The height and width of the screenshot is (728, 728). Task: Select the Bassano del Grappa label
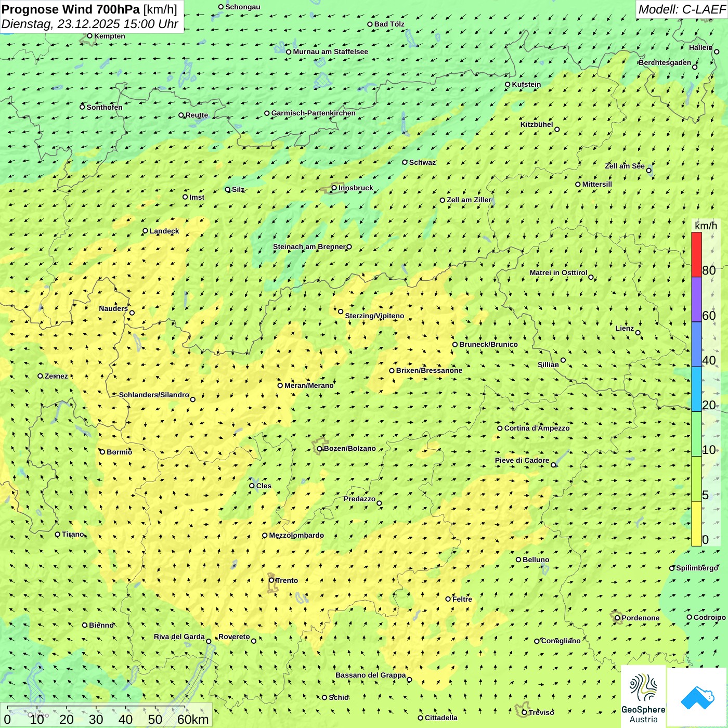(371, 675)
